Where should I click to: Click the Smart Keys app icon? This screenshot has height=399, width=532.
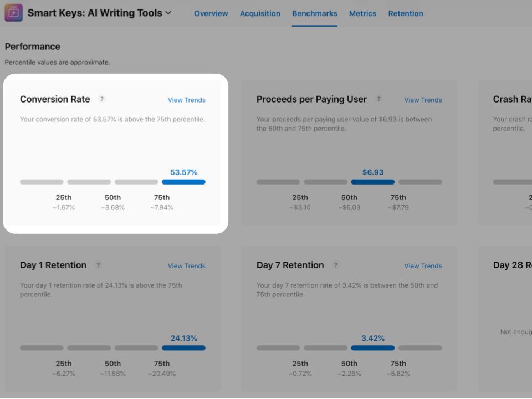(x=13, y=12)
